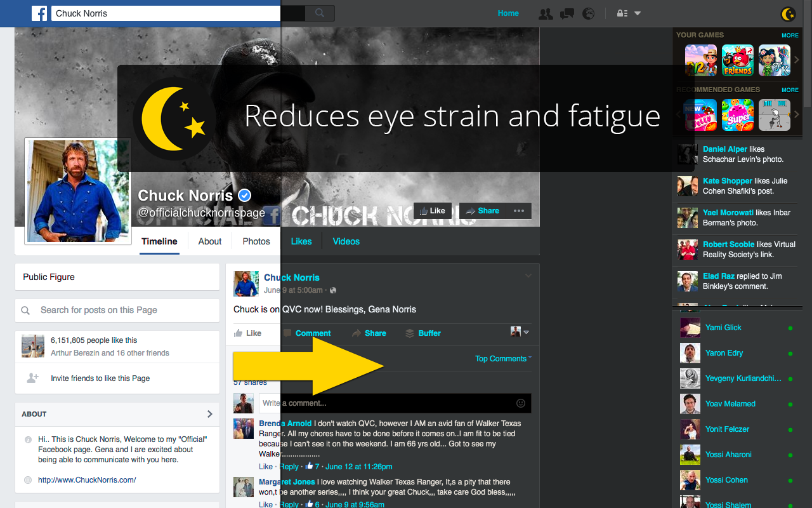Click Comment under the post

[307, 333]
